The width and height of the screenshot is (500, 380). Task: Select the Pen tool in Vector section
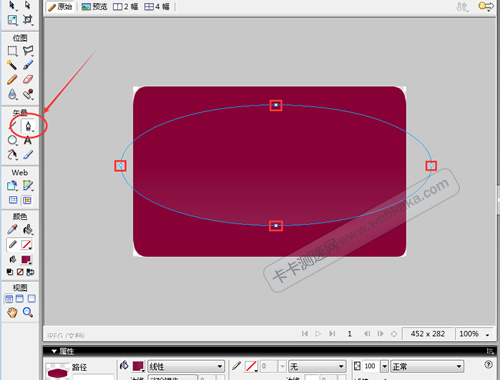point(28,126)
